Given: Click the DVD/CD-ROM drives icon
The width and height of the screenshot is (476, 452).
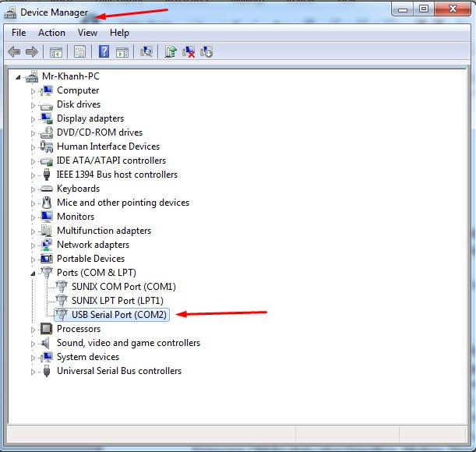Looking at the screenshot, I should [47, 132].
